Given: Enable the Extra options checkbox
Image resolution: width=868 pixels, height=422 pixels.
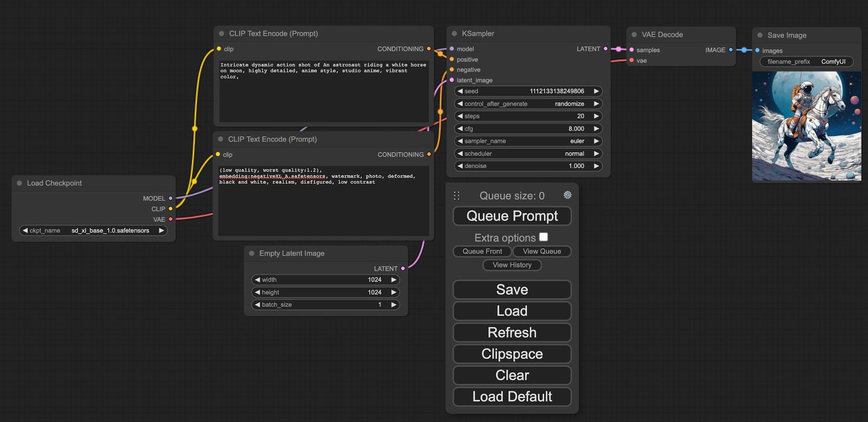Looking at the screenshot, I should point(544,237).
